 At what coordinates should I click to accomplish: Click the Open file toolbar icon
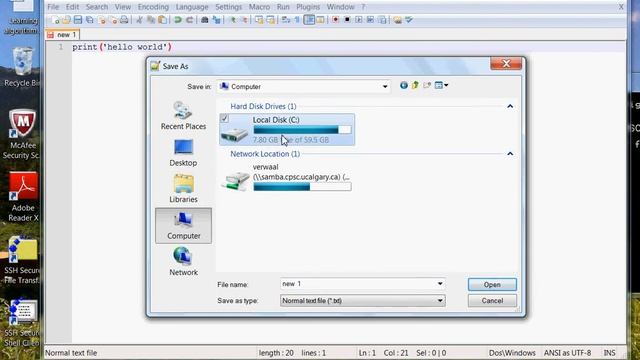pos(66,20)
